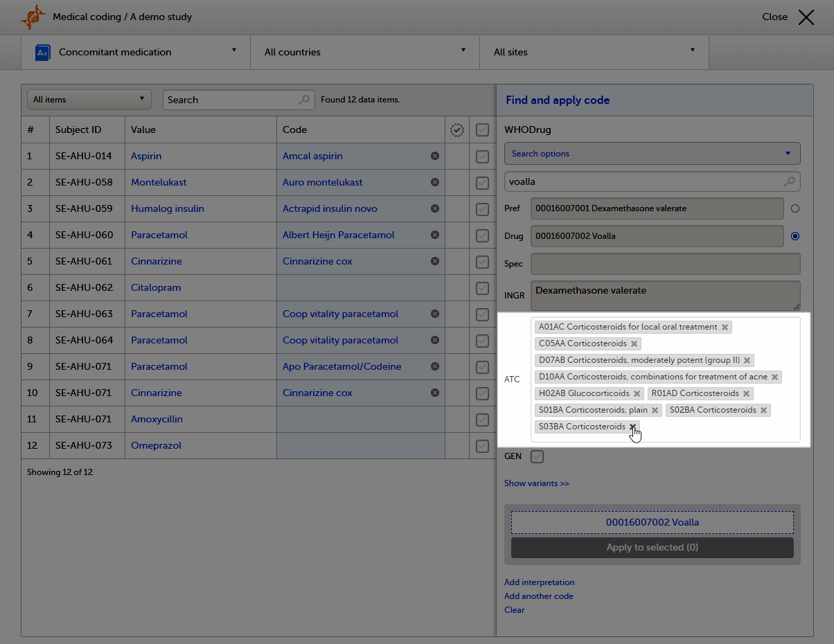Click the Add interpretation link
The height and width of the screenshot is (644, 834).
[539, 582]
